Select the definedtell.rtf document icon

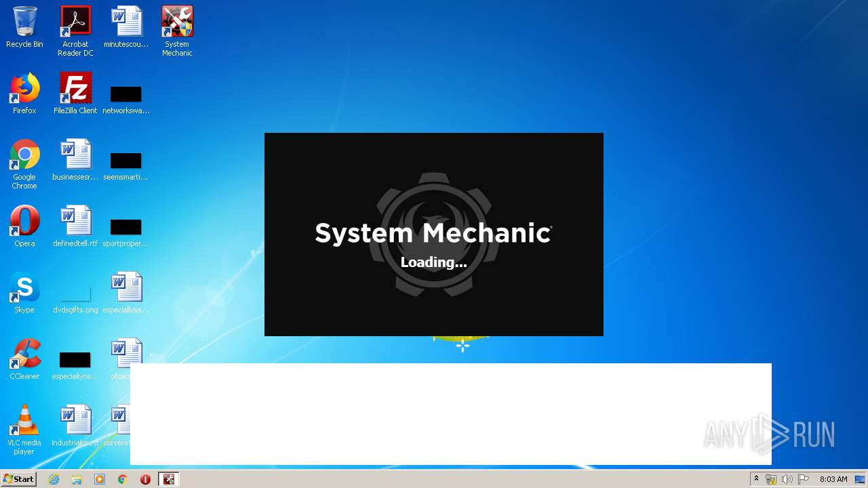[x=75, y=226]
